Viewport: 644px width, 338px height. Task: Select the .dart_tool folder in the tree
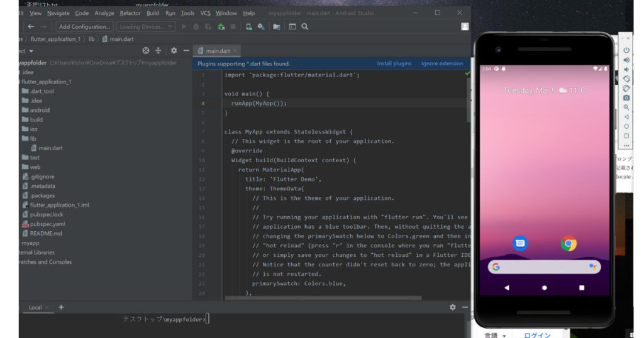click(x=38, y=91)
